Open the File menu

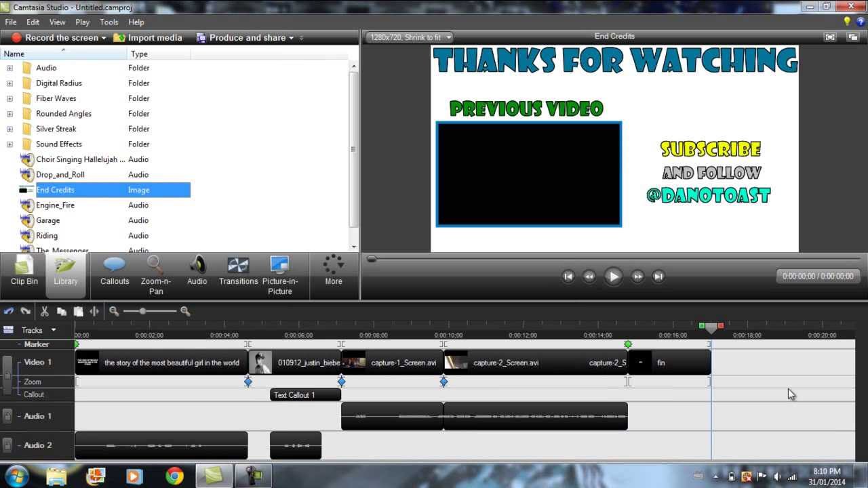[x=11, y=22]
